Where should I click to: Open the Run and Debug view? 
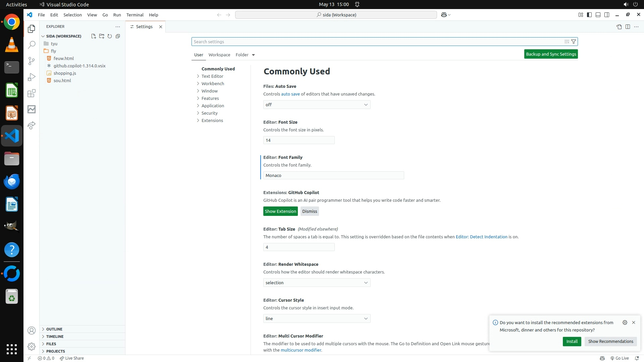point(32,77)
